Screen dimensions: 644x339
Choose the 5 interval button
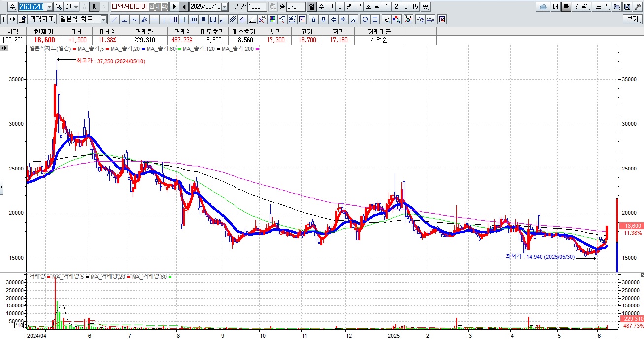coord(406,7)
